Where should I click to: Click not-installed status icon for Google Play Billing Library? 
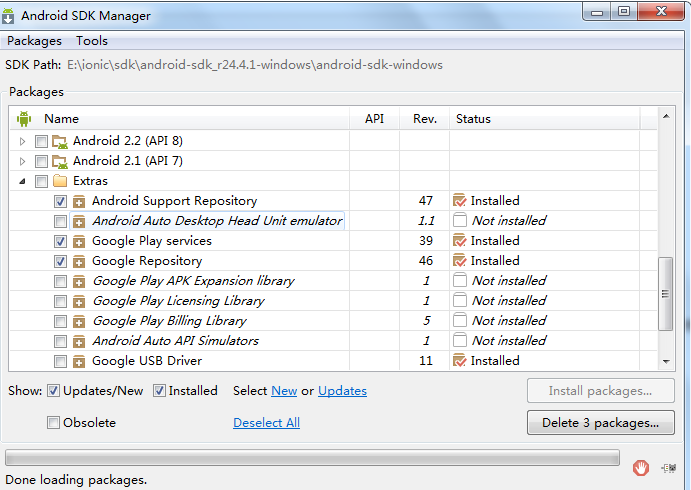pyautogui.click(x=460, y=320)
